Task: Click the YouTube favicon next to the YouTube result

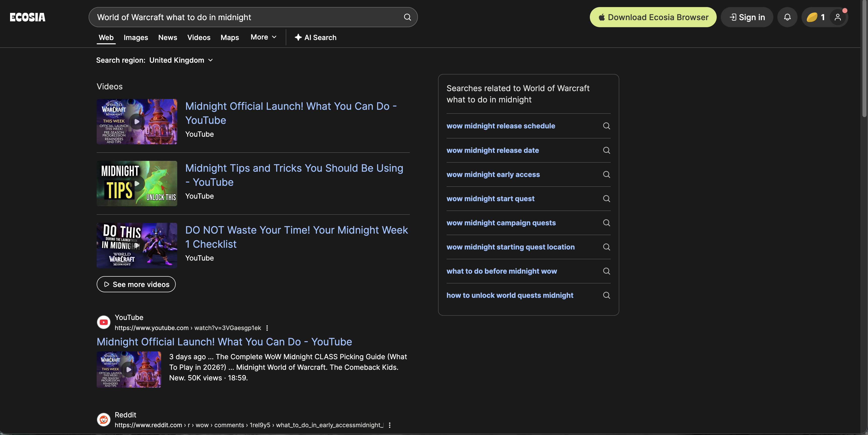Action: point(103,322)
